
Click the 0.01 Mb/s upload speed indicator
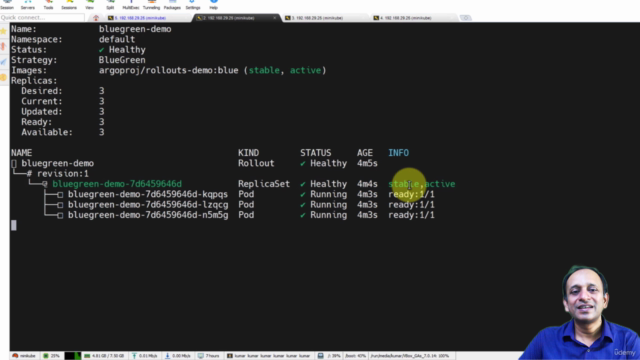pos(144,356)
